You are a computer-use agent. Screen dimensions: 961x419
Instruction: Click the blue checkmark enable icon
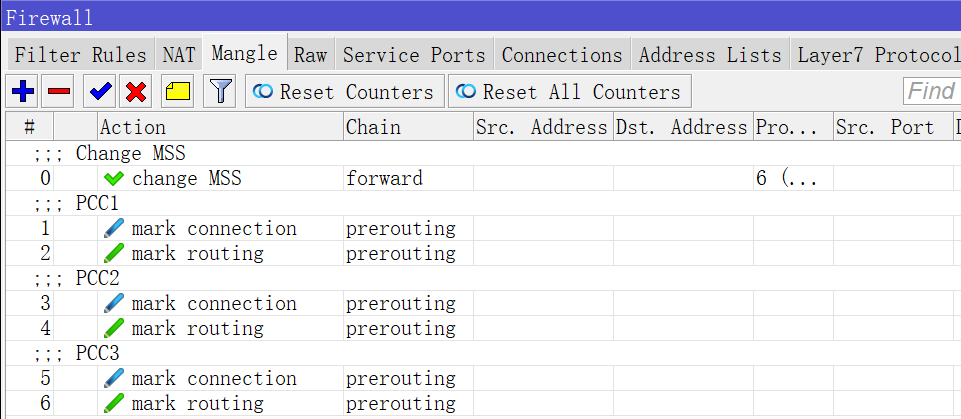(x=100, y=92)
